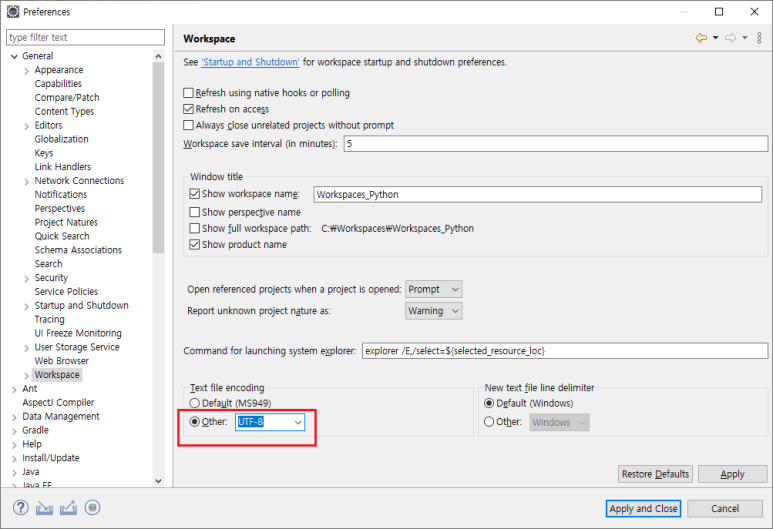This screenshot has height=529, width=773.
Task: Expand the Editors tree node
Action: [x=27, y=126]
